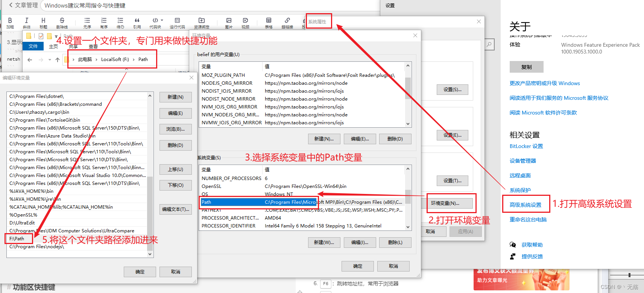Click properties checkmark icon in Explorer title bar
The image size is (644, 293).
[x=41, y=36]
